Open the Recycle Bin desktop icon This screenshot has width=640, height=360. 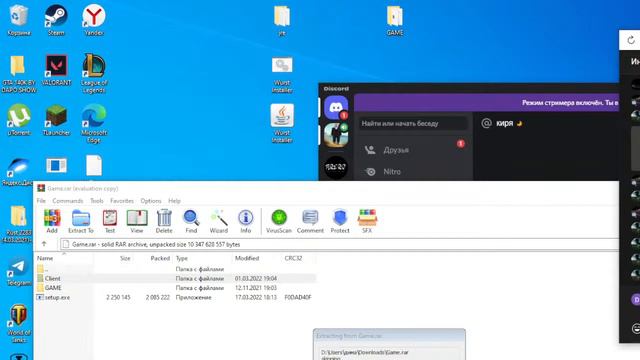[19, 20]
